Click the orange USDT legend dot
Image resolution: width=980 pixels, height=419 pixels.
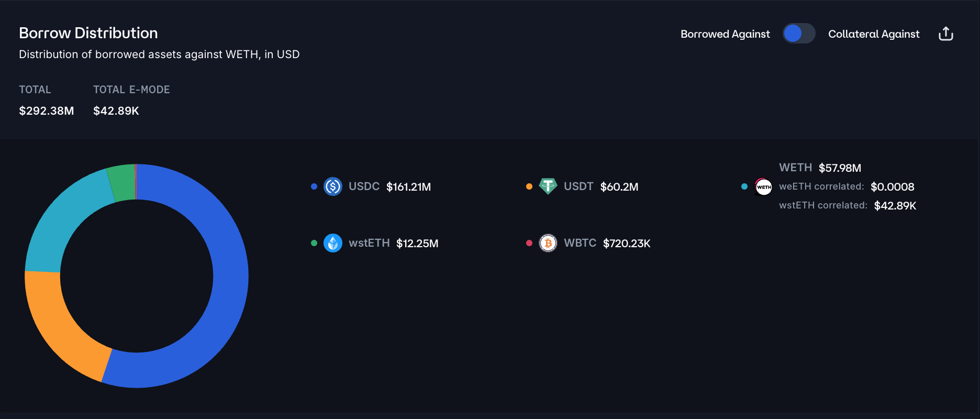click(529, 186)
